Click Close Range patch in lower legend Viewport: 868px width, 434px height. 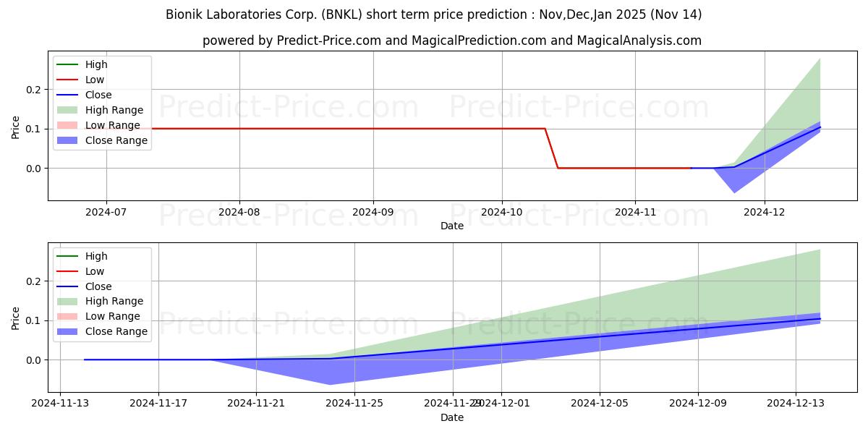69,331
